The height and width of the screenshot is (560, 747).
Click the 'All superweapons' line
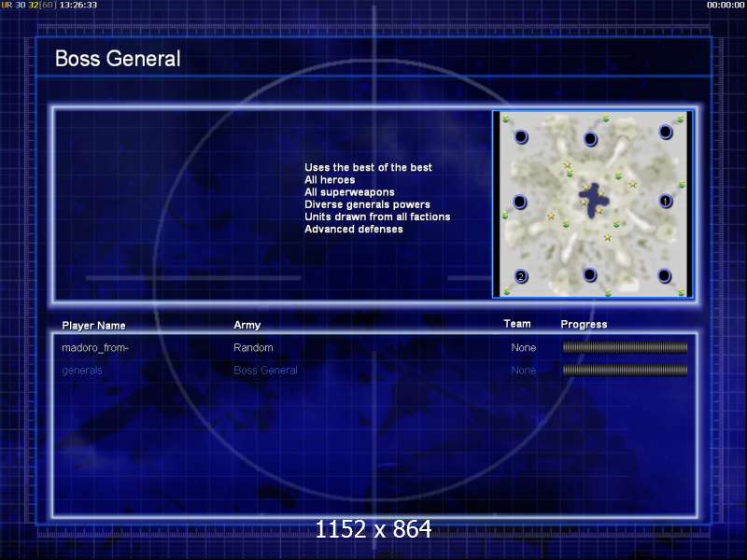349,192
